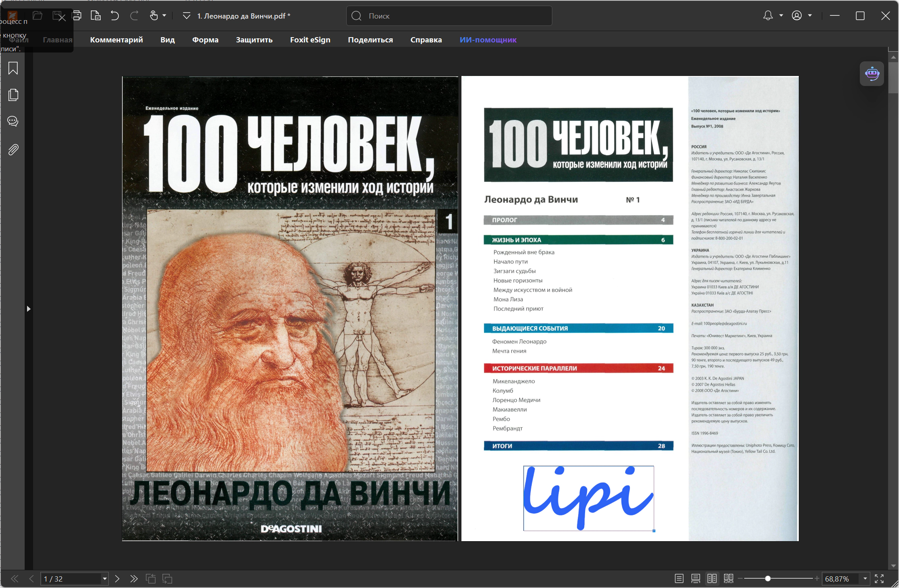
Task: Open the Форма tab
Action: (205, 40)
